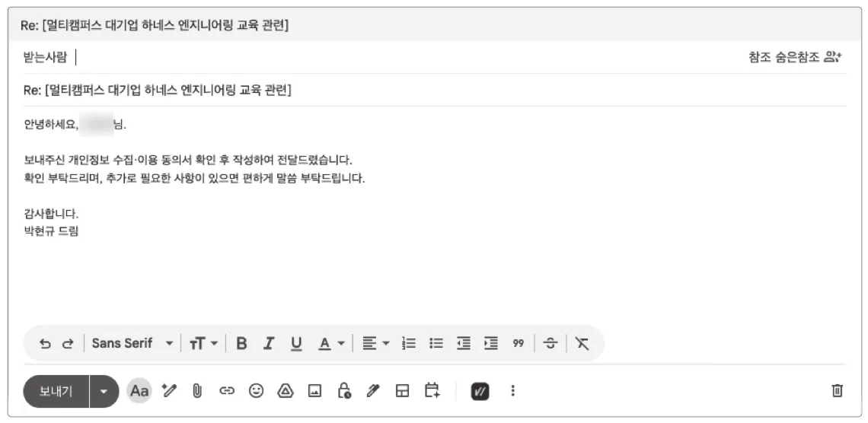The image size is (868, 423).
Task: Apply quote formatting
Action: 519,343
